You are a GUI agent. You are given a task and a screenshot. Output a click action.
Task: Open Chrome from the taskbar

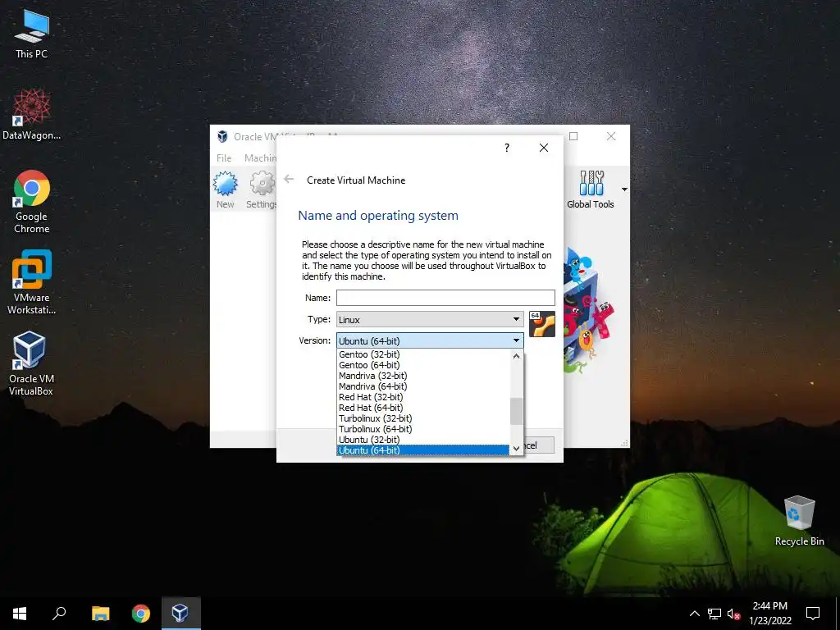141,614
